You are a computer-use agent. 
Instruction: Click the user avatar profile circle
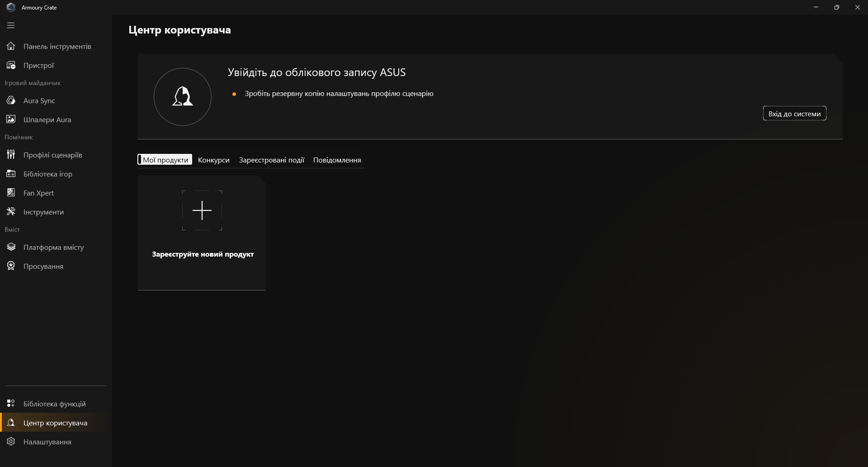click(x=183, y=97)
